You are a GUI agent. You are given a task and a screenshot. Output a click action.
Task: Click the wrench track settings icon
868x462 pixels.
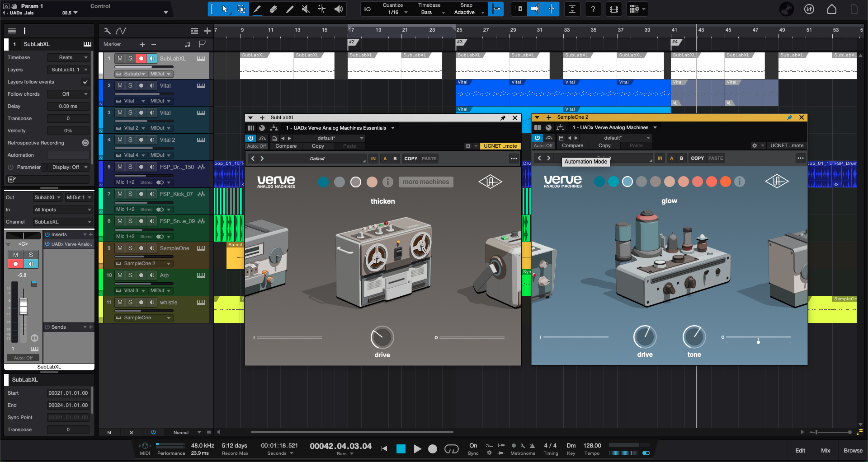[x=107, y=31]
